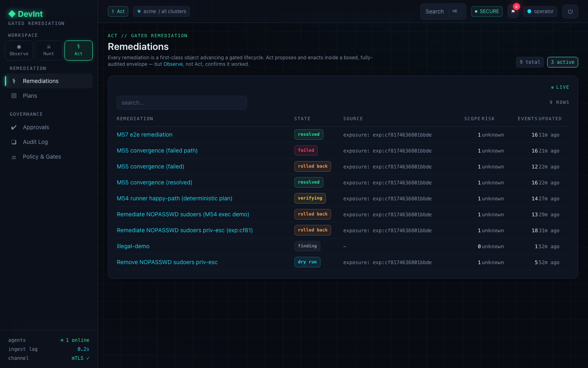Viewport: 588px width, 368px height.
Task: Open the acme / all clusters selector
Action: (x=161, y=11)
